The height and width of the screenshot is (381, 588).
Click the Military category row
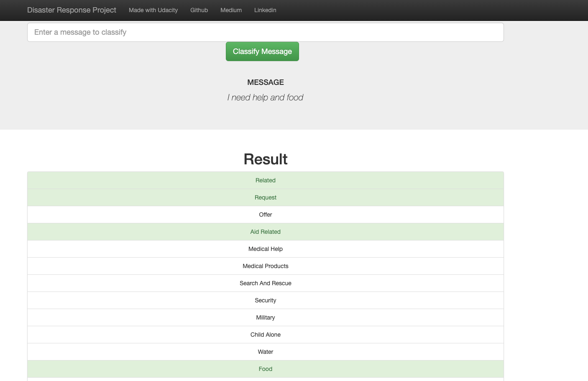tap(265, 317)
